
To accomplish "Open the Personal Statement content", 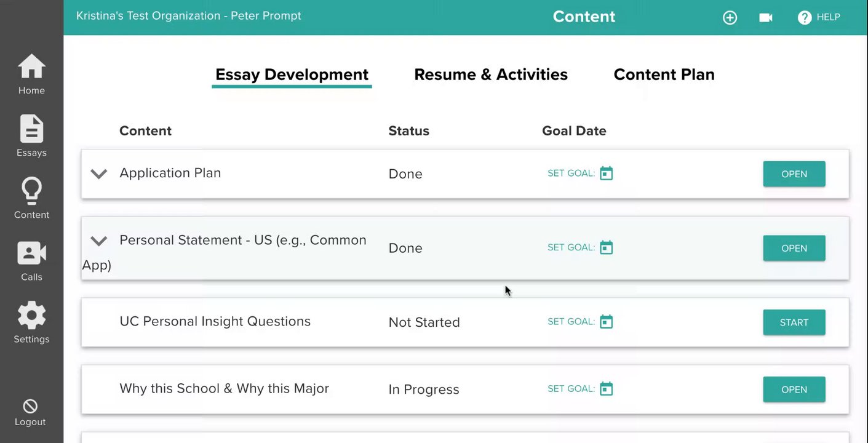I will [794, 249].
